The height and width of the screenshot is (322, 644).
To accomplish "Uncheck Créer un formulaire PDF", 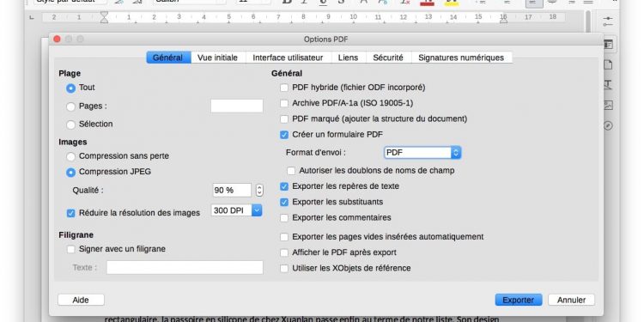I will (284, 135).
